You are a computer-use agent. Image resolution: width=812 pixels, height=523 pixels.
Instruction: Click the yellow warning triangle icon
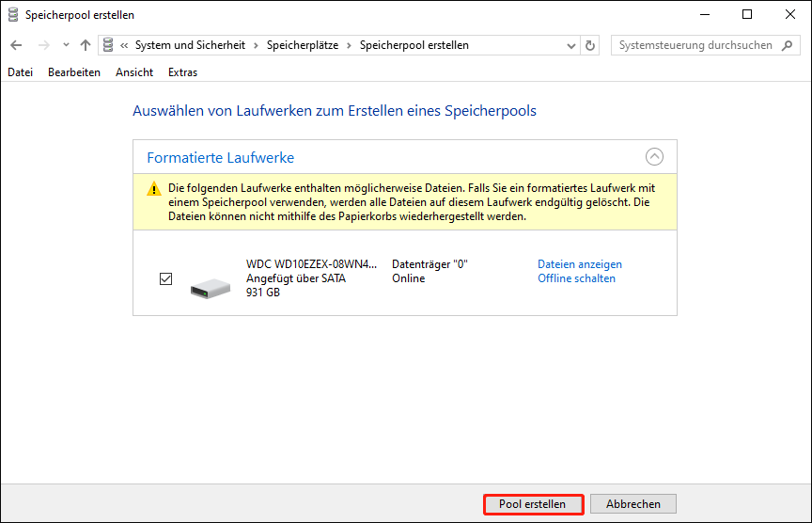(154, 189)
